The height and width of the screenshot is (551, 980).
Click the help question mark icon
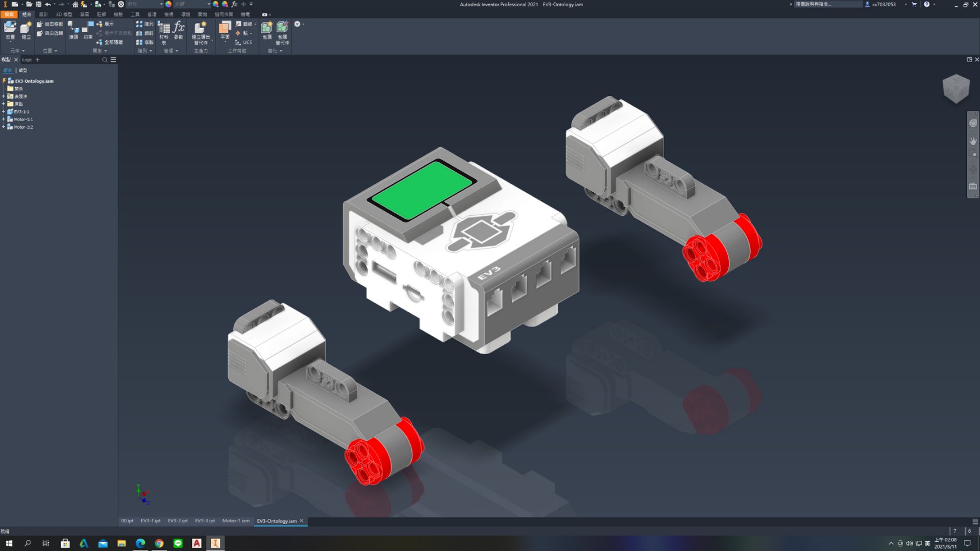coord(927,4)
